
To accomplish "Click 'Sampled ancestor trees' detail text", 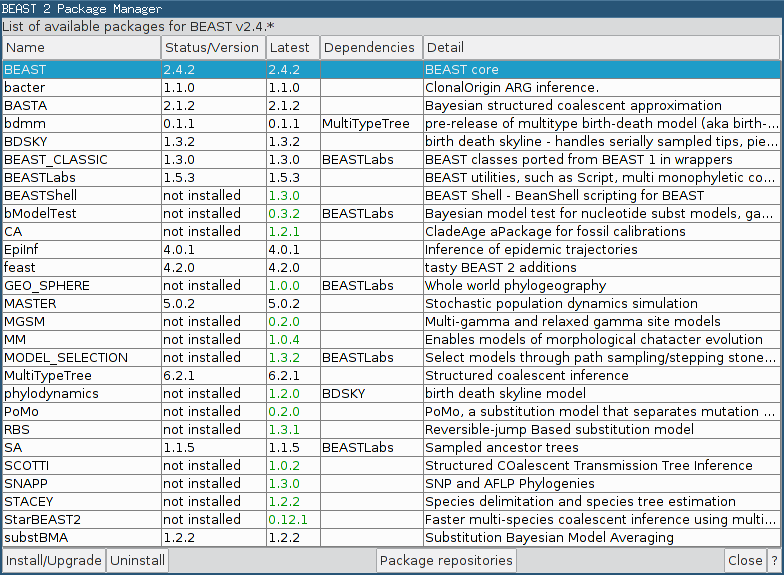I will (502, 448).
